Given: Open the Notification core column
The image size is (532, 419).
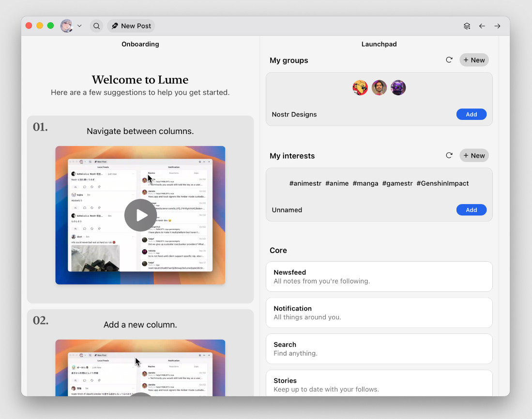Looking at the screenshot, I should tap(379, 313).
